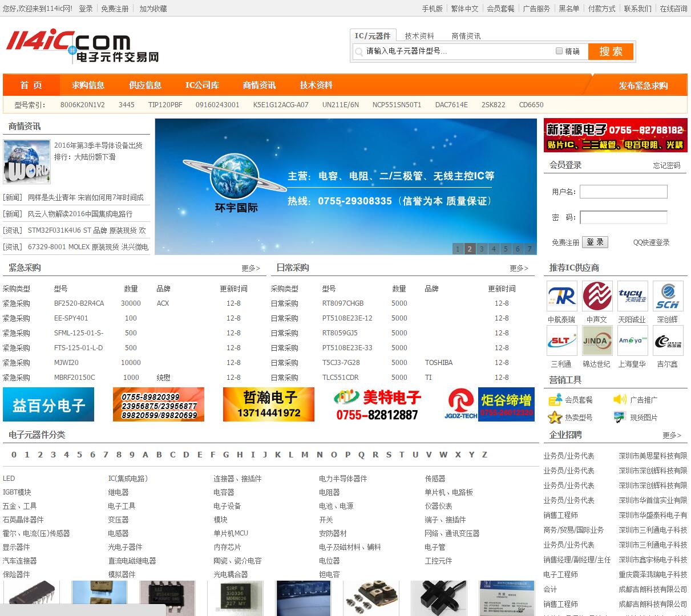Click the 中声文 supplier logo
The height and width of the screenshot is (616, 691).
point(597,296)
